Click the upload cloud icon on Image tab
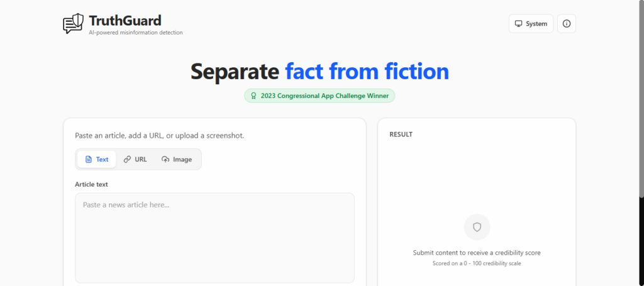 coord(165,160)
